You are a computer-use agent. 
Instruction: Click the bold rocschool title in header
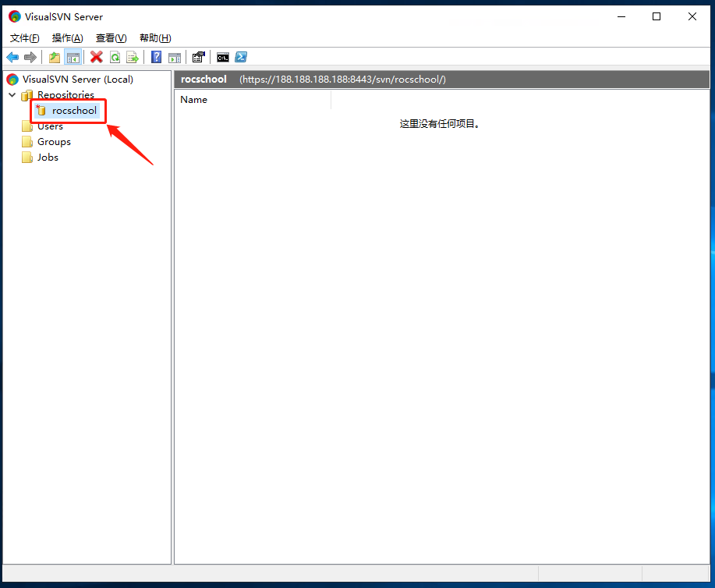click(x=204, y=80)
